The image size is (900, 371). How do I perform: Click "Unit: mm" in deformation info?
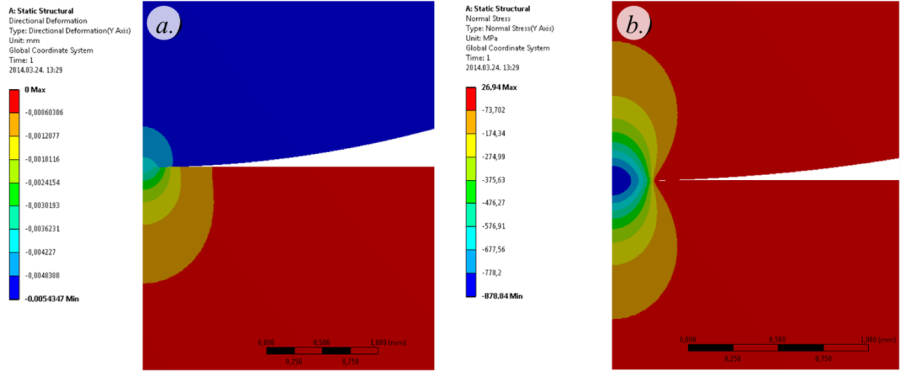click(23, 40)
